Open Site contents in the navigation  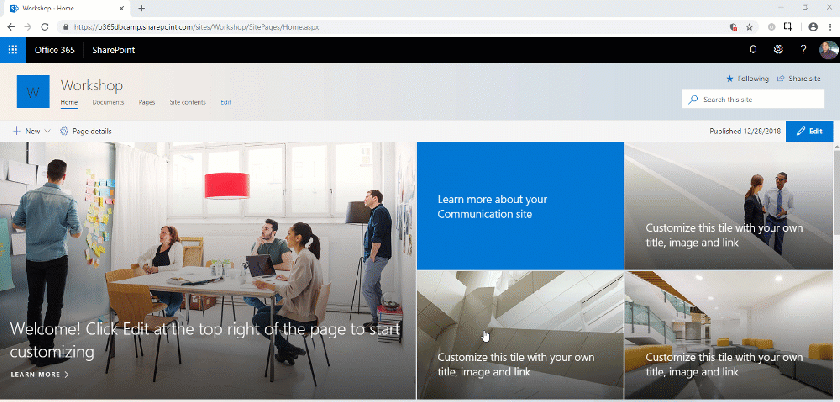coord(188,102)
